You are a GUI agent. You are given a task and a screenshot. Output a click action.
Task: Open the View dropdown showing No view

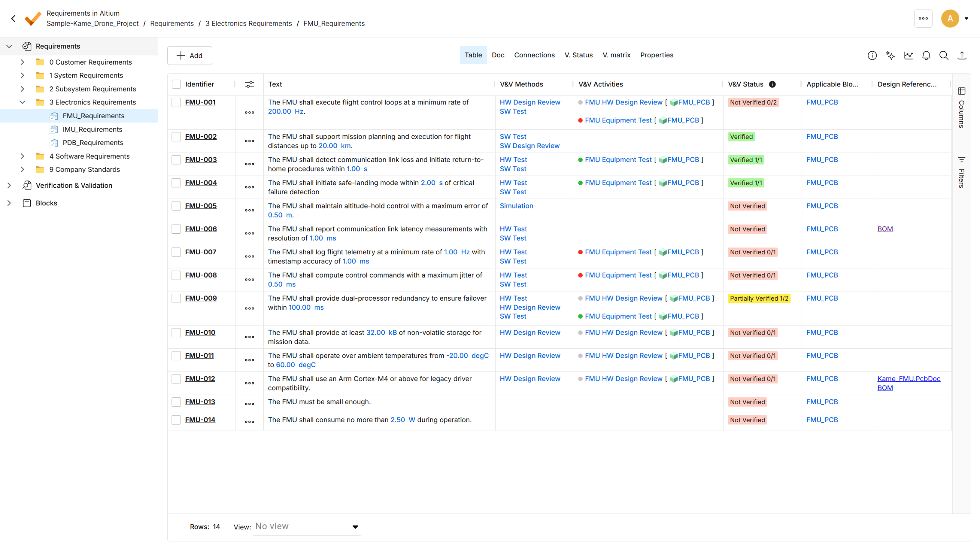click(307, 527)
